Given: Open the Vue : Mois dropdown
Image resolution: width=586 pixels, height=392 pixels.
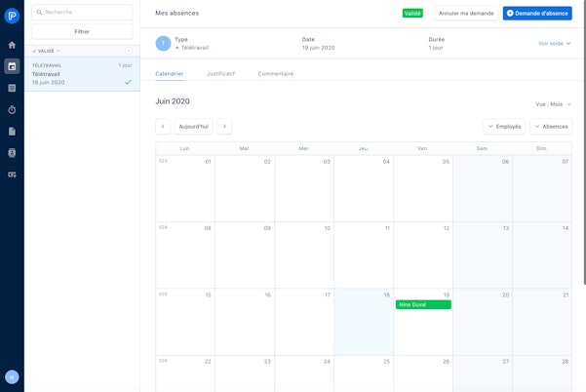Looking at the screenshot, I should [x=553, y=104].
